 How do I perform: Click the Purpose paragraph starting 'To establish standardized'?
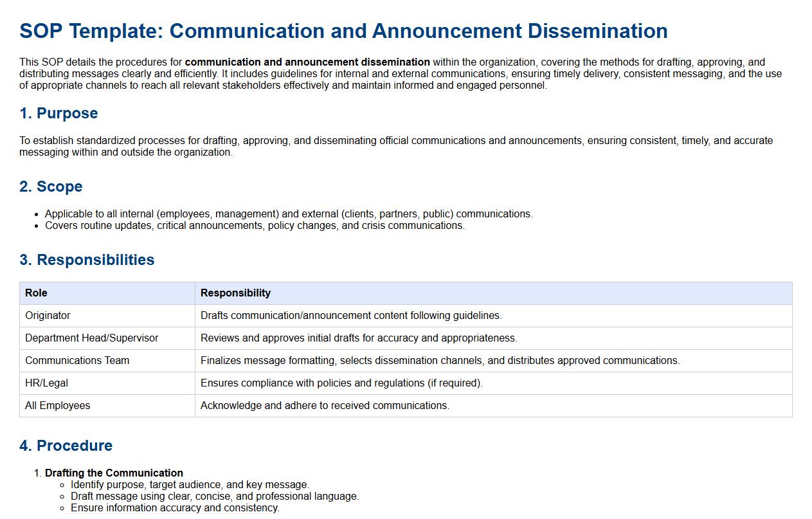coord(395,146)
